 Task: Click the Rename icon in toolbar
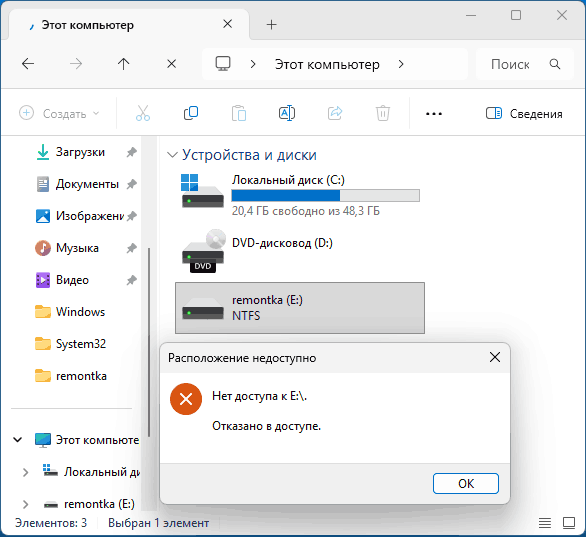[287, 113]
